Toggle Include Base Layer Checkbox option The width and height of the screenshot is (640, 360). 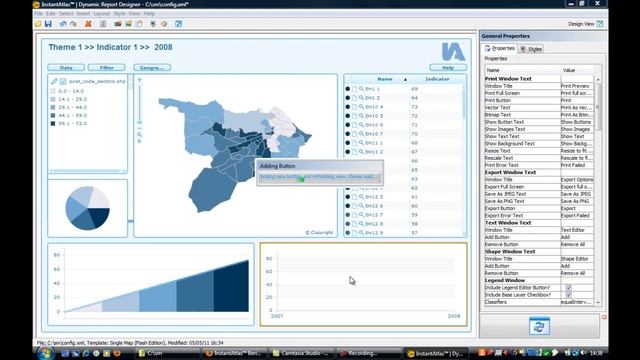[568, 295]
